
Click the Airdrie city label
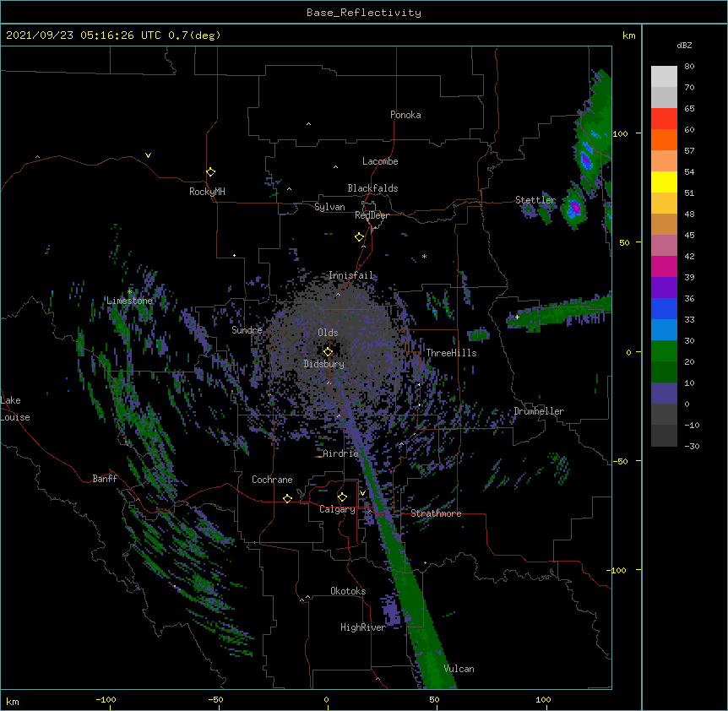[x=341, y=453]
